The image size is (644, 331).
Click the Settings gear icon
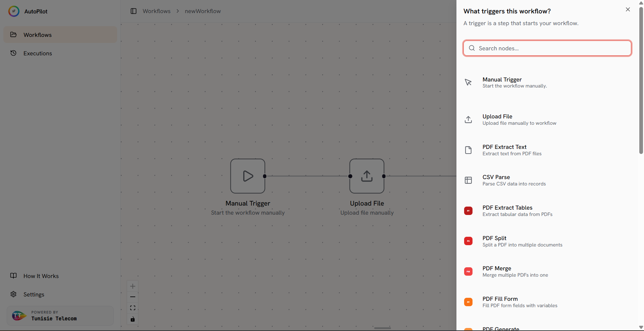[13, 294]
